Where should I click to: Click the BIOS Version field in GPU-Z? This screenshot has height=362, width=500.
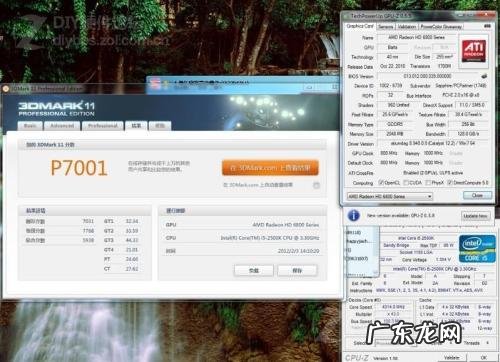427,76
